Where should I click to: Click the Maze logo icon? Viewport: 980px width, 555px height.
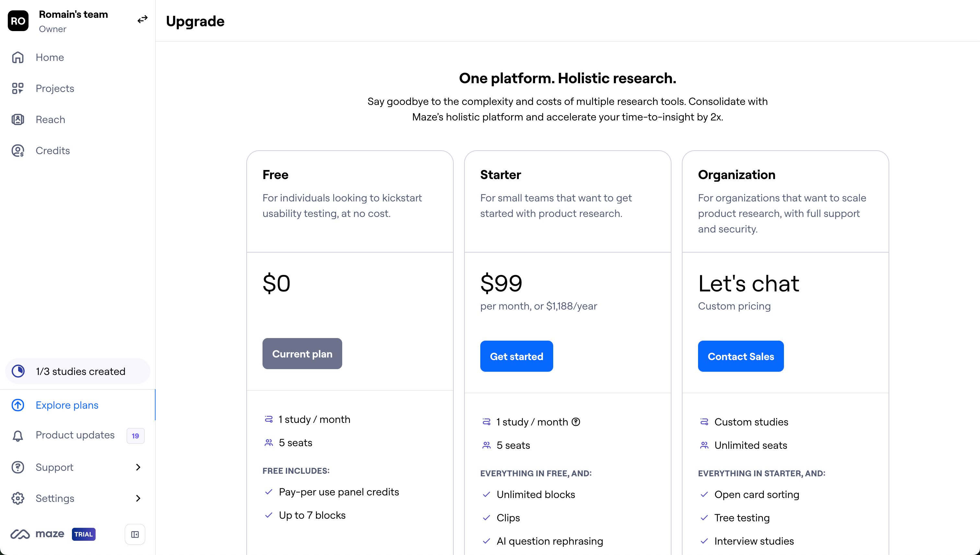(x=20, y=534)
